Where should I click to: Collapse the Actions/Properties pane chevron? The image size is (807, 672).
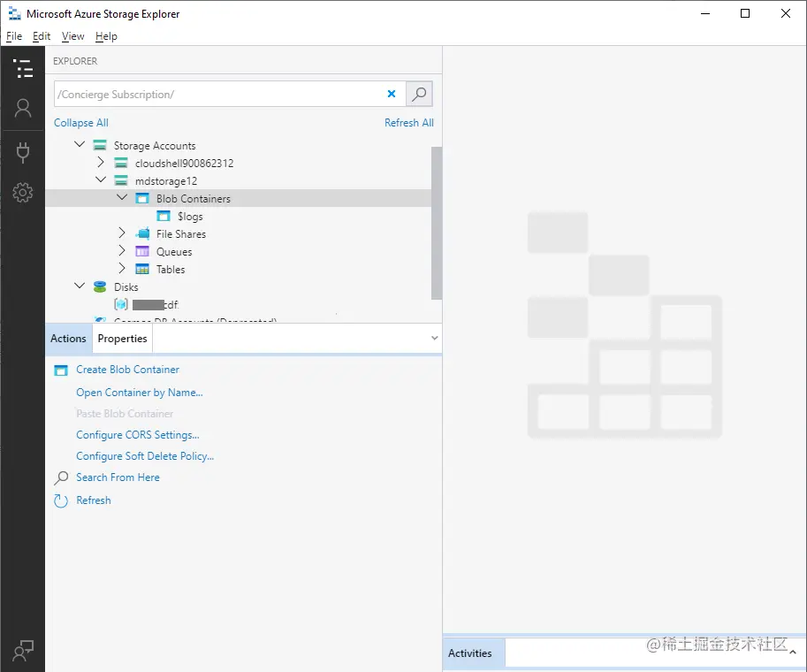[434, 338]
